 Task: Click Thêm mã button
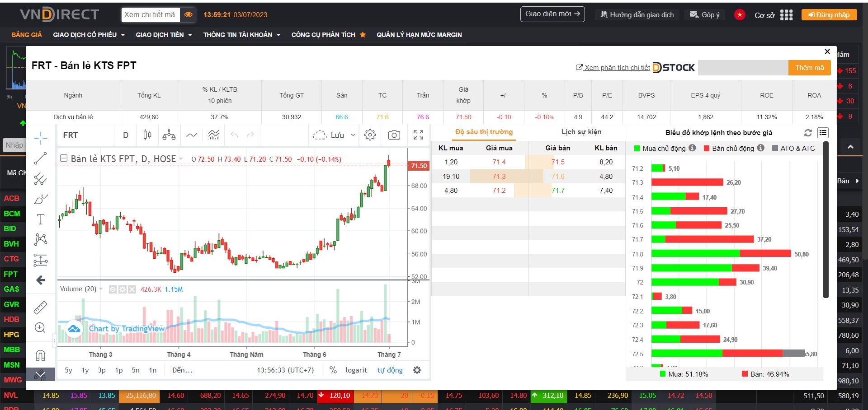(810, 68)
